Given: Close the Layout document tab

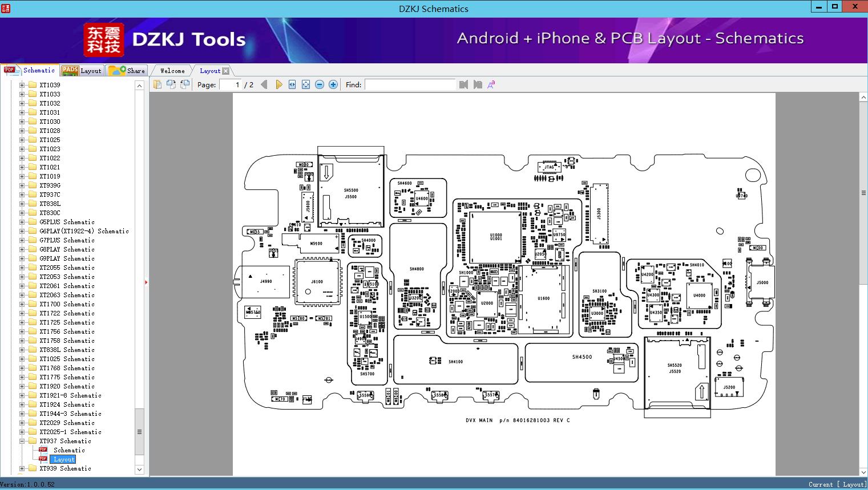Looking at the screenshot, I should (225, 71).
